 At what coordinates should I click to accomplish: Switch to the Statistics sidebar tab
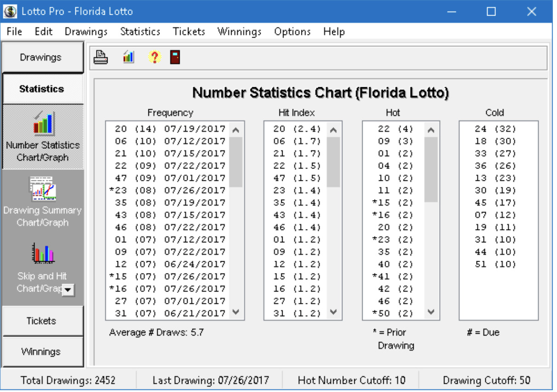43,88
